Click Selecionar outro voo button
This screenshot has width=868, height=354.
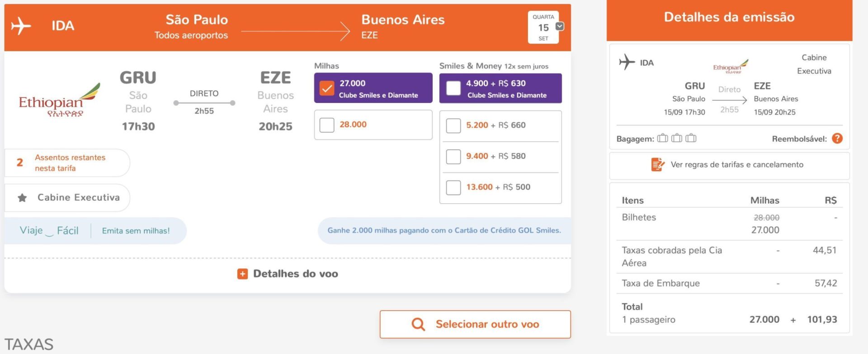click(x=475, y=324)
